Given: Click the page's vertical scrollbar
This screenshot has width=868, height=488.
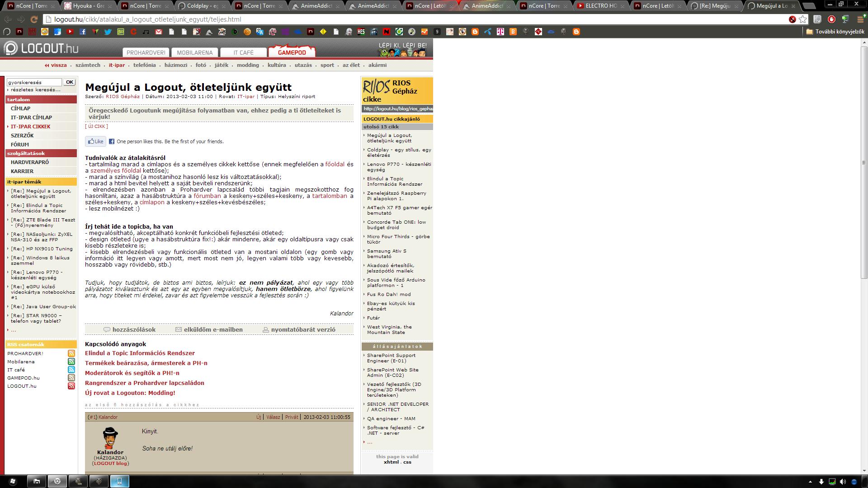Looking at the screenshot, I should pyautogui.click(x=864, y=163).
